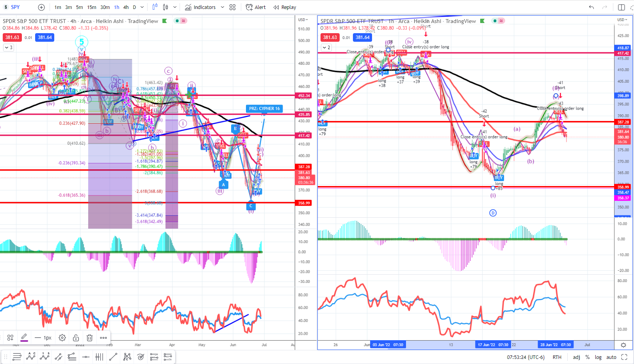Change line color with purple pencil swatch
Image resolution: width=634 pixels, height=364 pixels.
(24, 337)
